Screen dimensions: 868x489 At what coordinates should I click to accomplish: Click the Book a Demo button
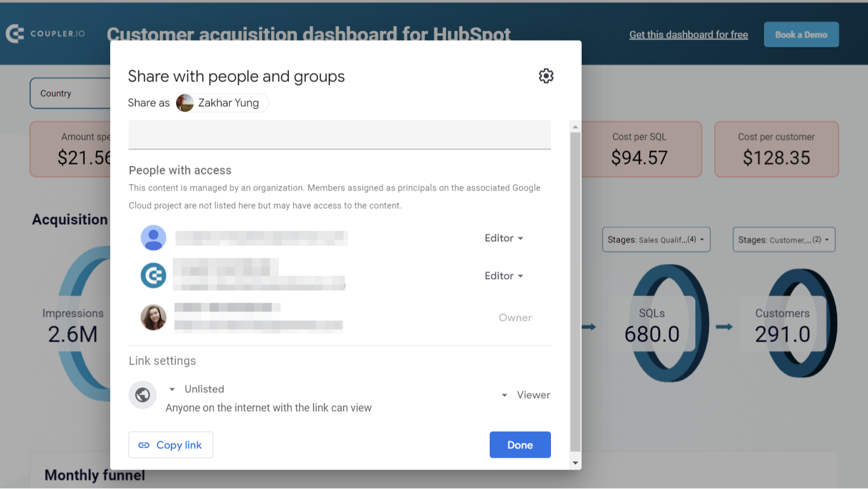click(801, 35)
